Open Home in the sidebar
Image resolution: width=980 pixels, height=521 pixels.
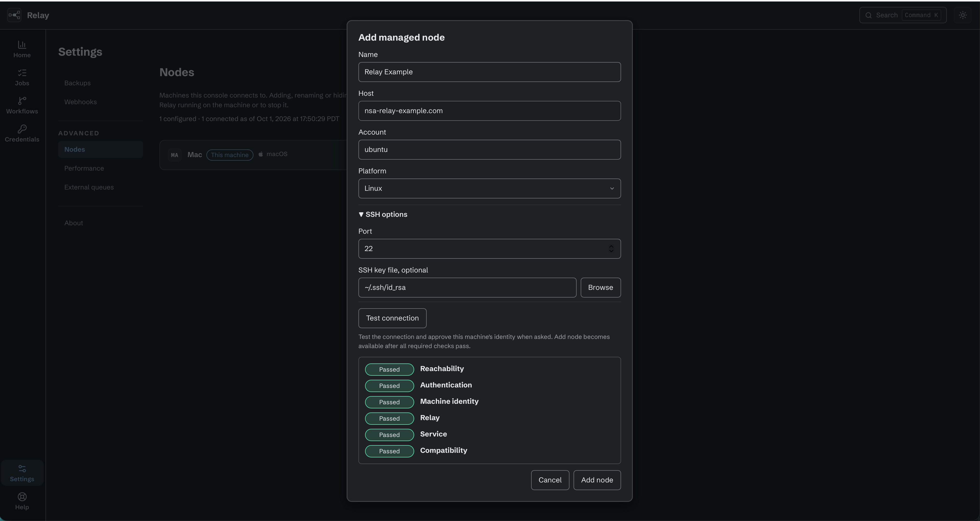(22, 50)
